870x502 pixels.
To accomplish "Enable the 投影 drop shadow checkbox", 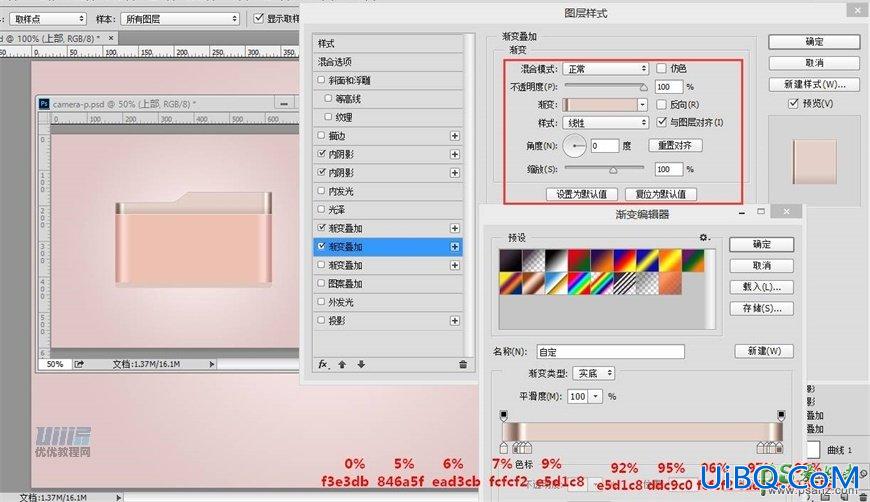I will [x=321, y=320].
